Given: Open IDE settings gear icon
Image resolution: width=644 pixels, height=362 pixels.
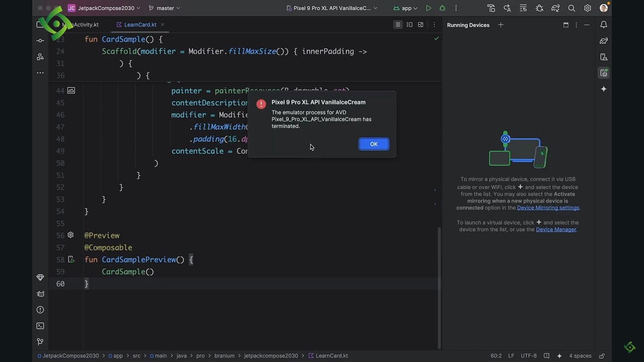Looking at the screenshot, I should pos(588,8).
